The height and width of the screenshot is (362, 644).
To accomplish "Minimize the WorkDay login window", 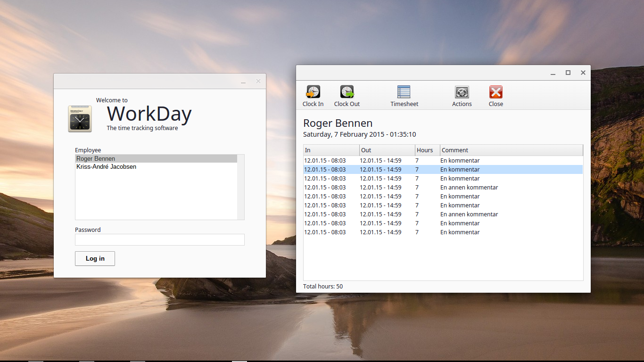I will pyautogui.click(x=243, y=82).
